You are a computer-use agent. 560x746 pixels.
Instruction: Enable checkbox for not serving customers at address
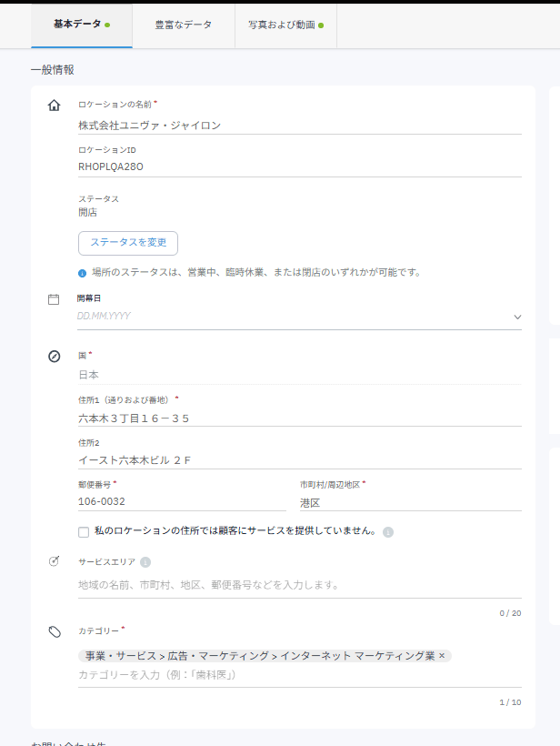84,531
